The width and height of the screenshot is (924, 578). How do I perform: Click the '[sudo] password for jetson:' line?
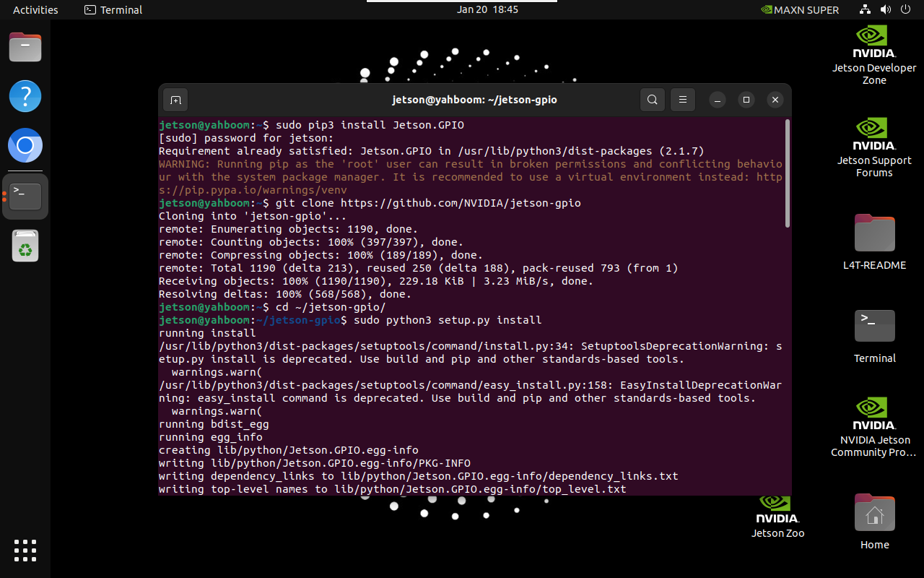tap(246, 138)
